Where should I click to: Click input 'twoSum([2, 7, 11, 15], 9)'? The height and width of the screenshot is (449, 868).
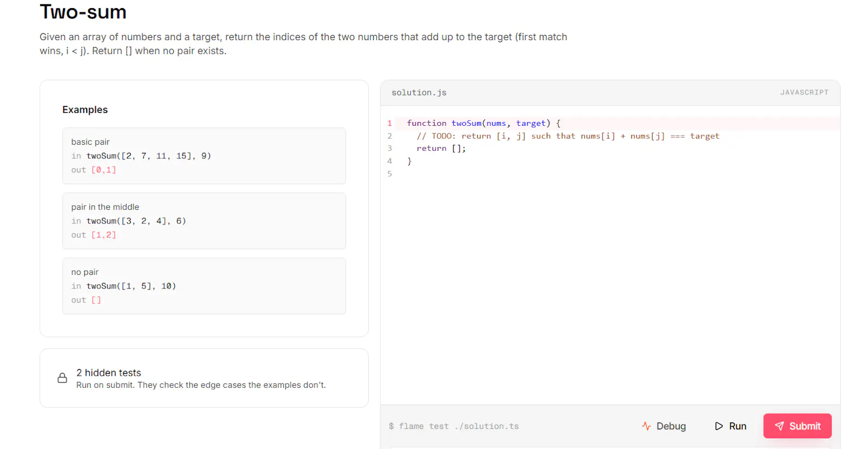click(149, 156)
